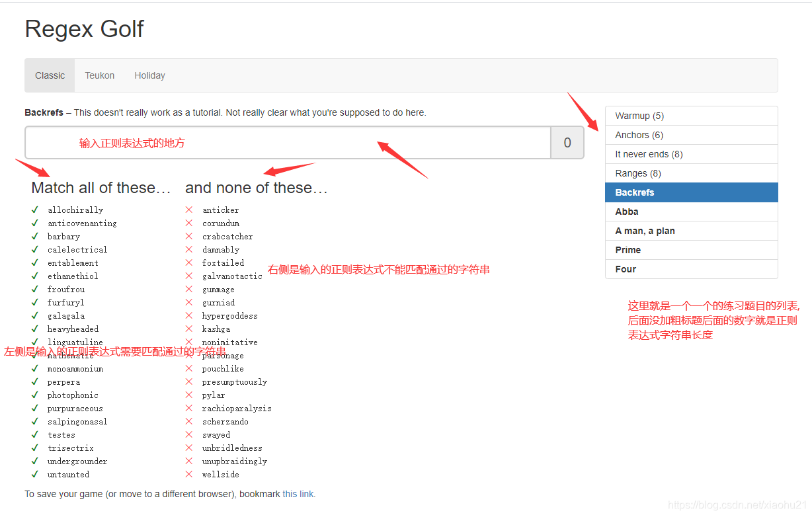This screenshot has height=517, width=812.
Task: Click the word foxtailed
Action: pos(223,263)
